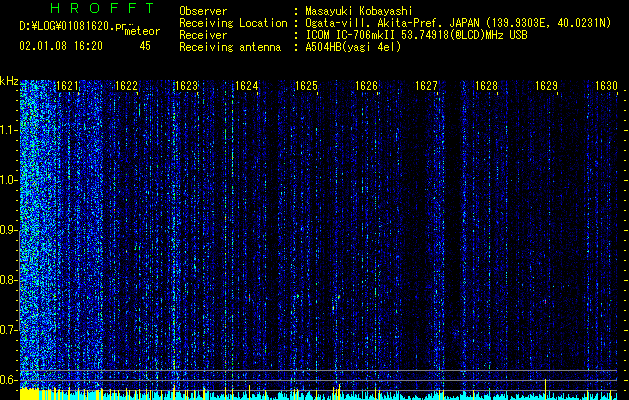
Task: Click the Receiving antenna label
Action: click(230, 47)
